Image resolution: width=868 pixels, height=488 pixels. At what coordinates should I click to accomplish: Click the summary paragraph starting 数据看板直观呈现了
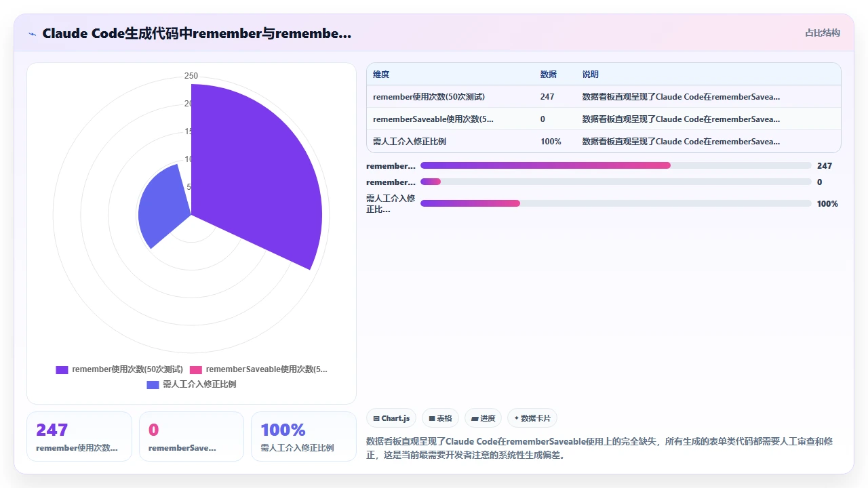click(x=599, y=448)
